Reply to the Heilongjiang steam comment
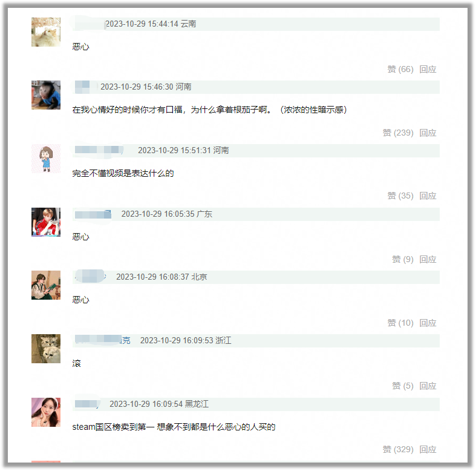Viewport: 476px width, 471px height. tap(428, 449)
